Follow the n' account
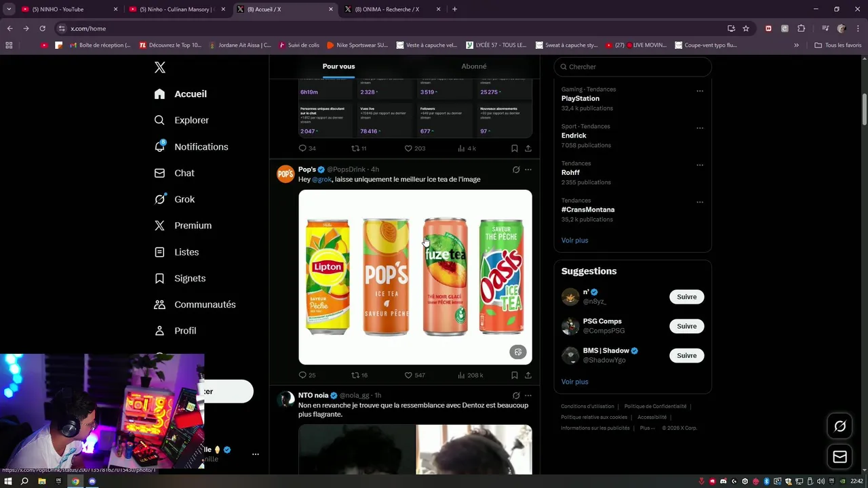Image resolution: width=868 pixels, height=488 pixels. pos(686,297)
